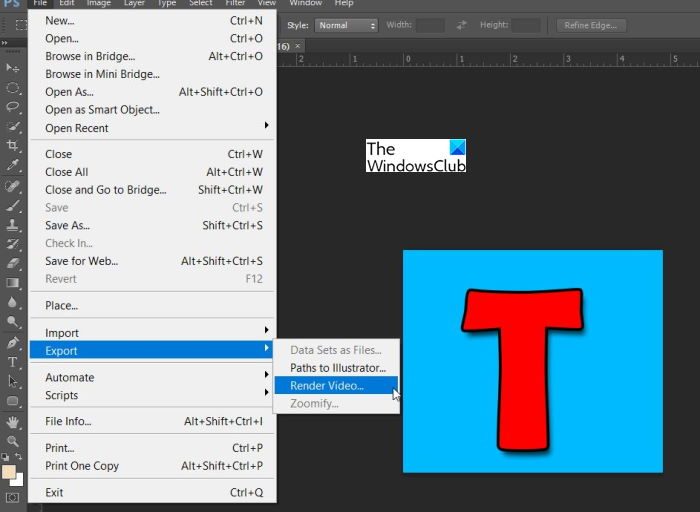700x512 pixels.
Task: Open the Window menu
Action: (x=305, y=3)
